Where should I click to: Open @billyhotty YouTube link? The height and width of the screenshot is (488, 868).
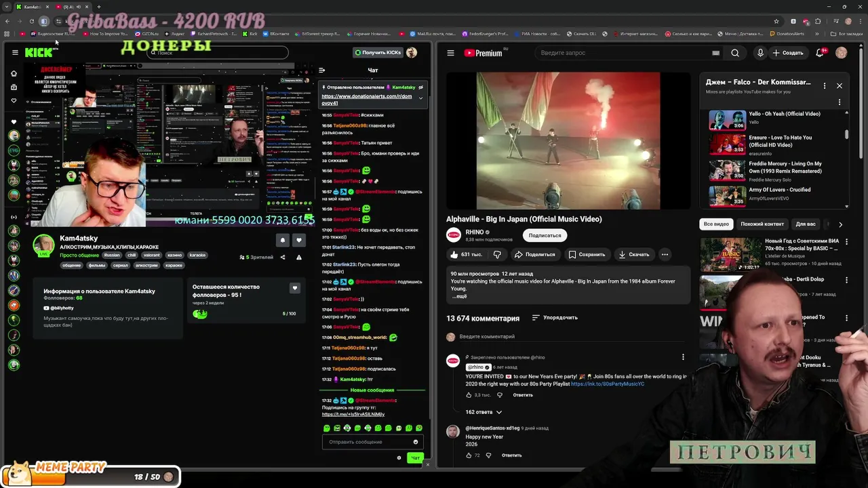59,308
